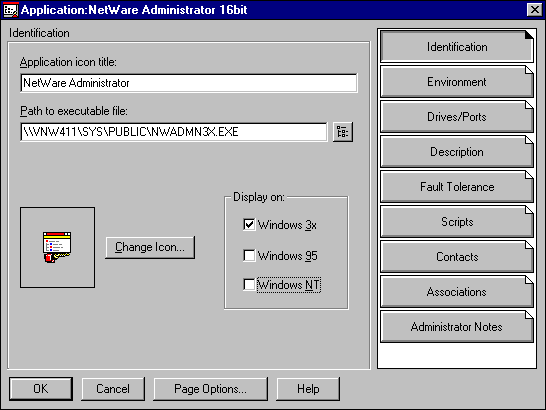Click in the Application icon title field
The image size is (546, 410).
(x=189, y=83)
